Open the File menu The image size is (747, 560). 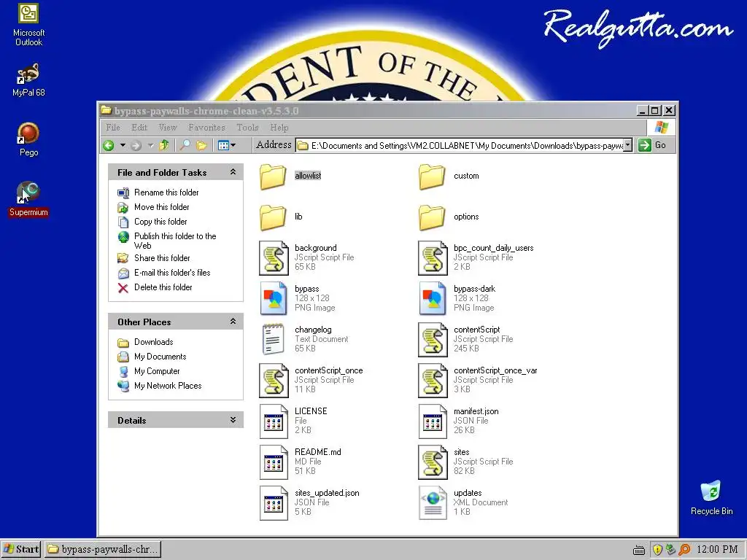pos(113,128)
